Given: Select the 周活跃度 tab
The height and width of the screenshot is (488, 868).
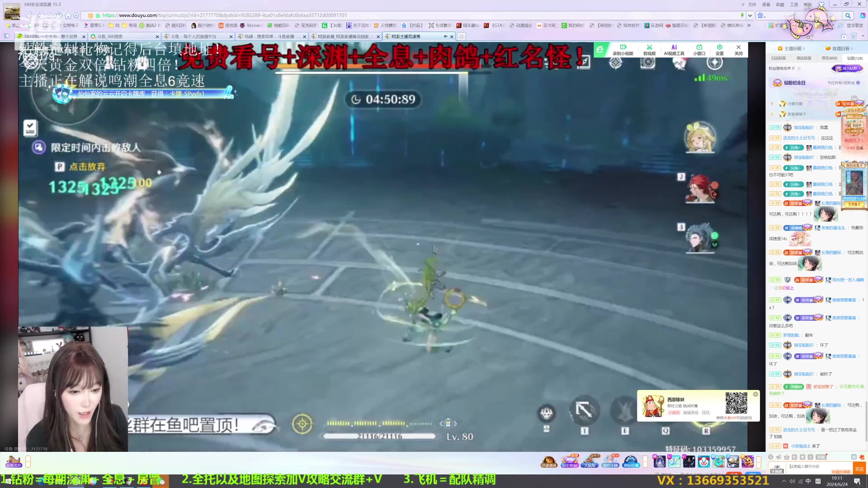Looking at the screenshot, I should 804,58.
